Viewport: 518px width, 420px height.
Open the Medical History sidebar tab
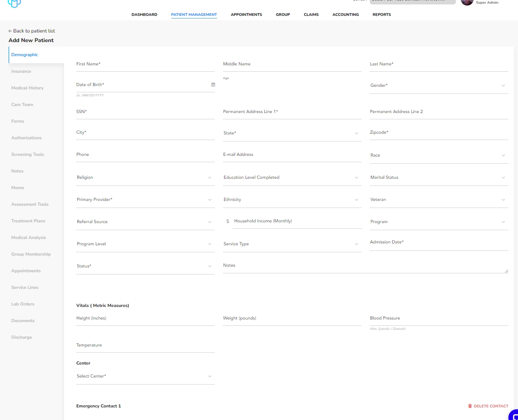tap(27, 88)
